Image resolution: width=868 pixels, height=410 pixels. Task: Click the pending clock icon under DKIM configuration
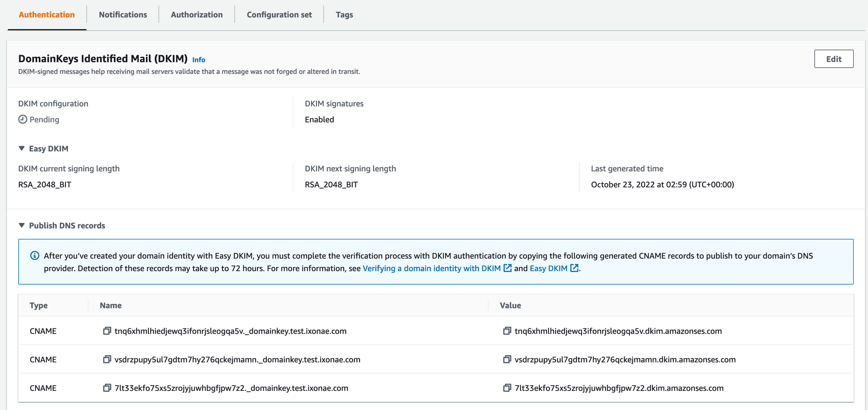tap(23, 119)
